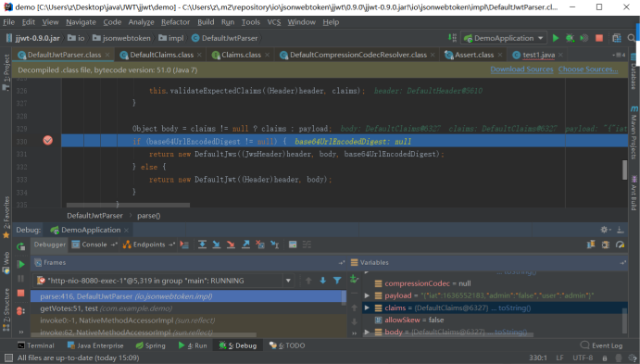
Task: Resume program with green arrow in debug sidebar
Action: pyautogui.click(x=20, y=264)
